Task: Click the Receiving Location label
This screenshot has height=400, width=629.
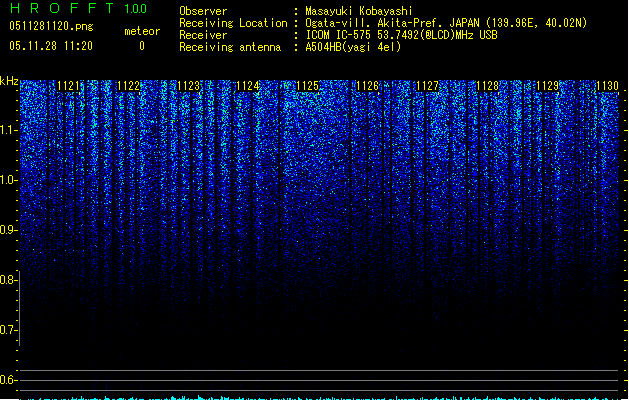Action: (x=233, y=23)
